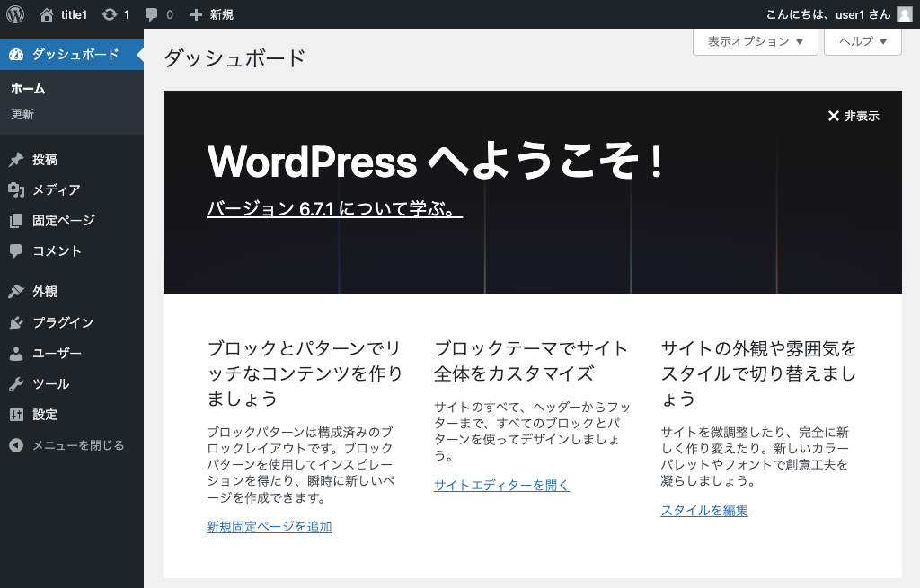This screenshot has width=920, height=588.
Task: Open the comments speech bubble icon
Action: (x=151, y=14)
